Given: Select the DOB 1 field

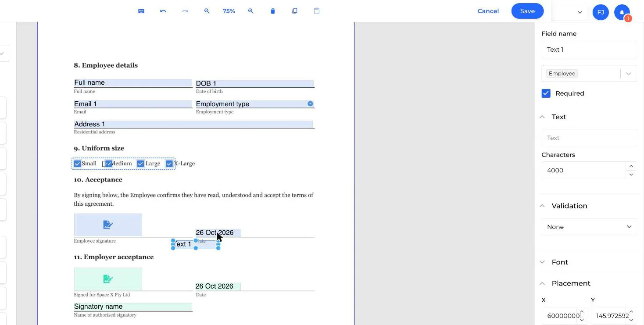Looking at the screenshot, I should pyautogui.click(x=254, y=83).
